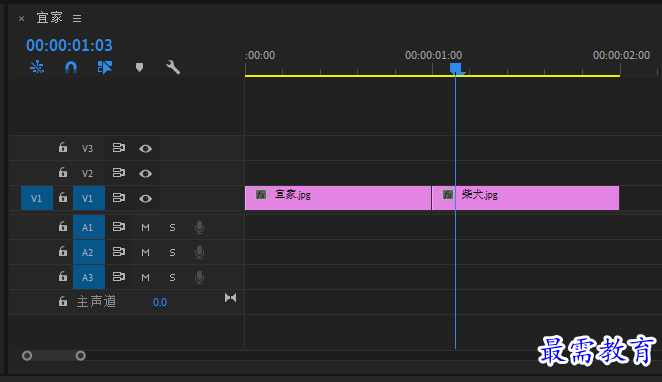The image size is (662, 382).
Task: Click the master track meter icon
Action: point(231,298)
